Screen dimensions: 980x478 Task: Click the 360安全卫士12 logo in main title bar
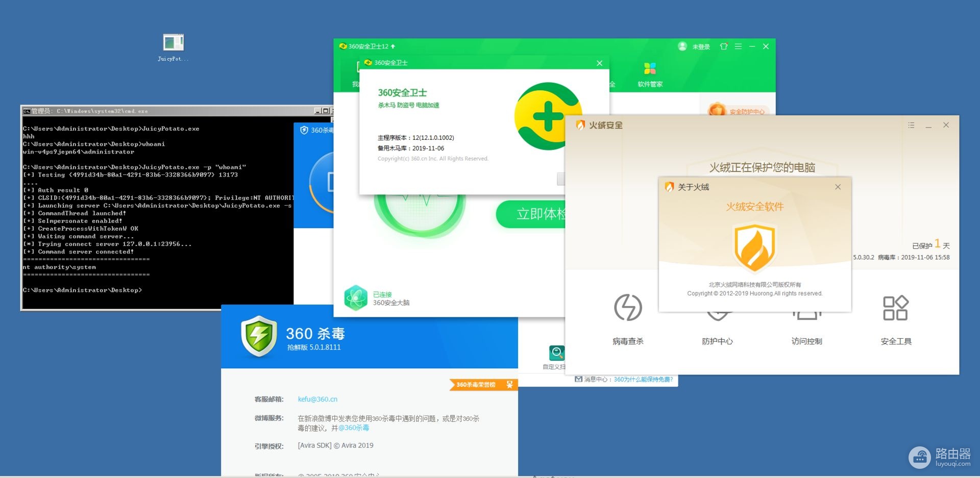point(342,46)
